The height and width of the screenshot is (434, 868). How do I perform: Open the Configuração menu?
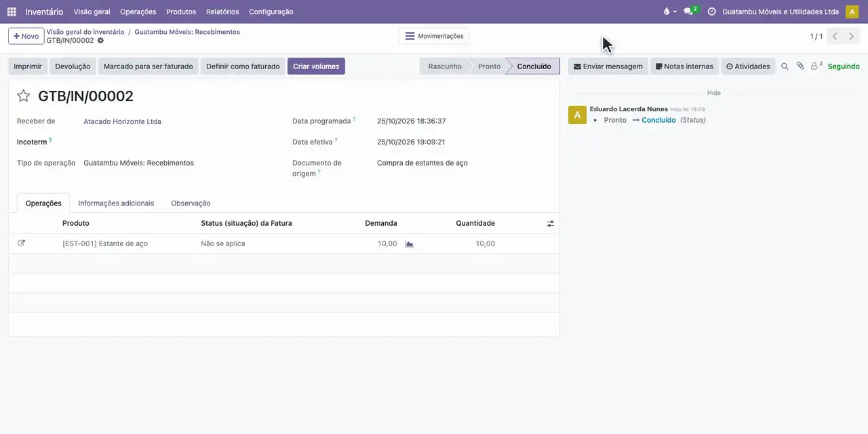click(271, 12)
